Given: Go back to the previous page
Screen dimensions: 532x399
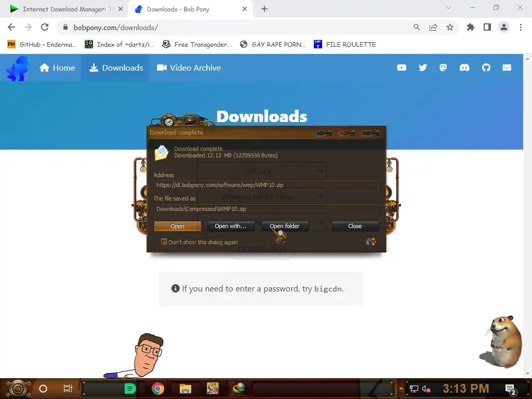Looking at the screenshot, I should (11, 27).
